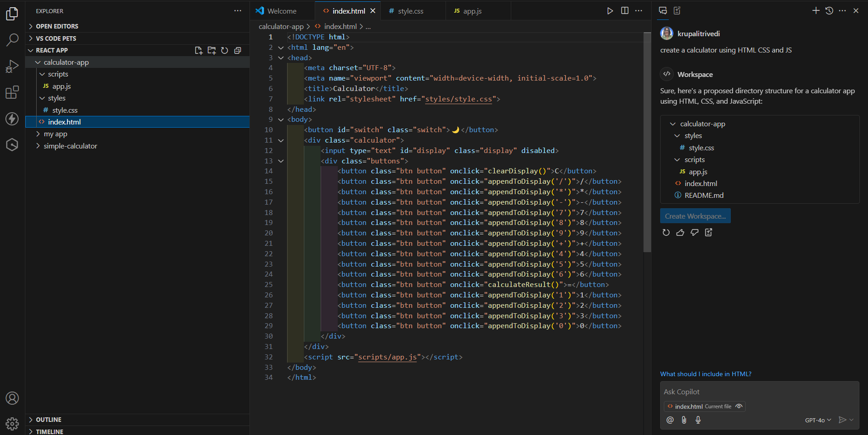Click the New Folder icon in Explorer
Viewport: 868px width, 435px height.
(x=211, y=50)
